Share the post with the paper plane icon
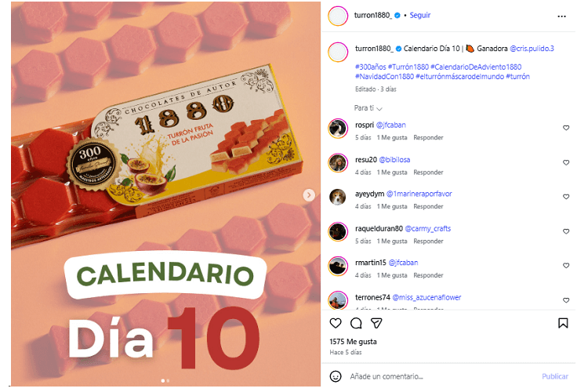 click(x=376, y=323)
